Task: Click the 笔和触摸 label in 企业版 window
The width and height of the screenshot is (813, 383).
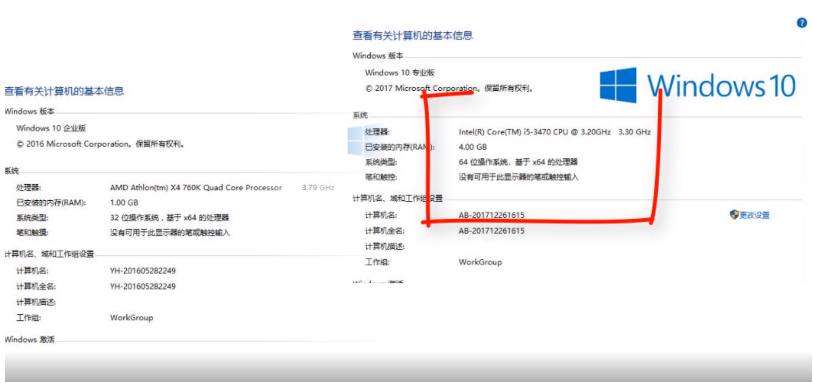Action: tap(32, 233)
